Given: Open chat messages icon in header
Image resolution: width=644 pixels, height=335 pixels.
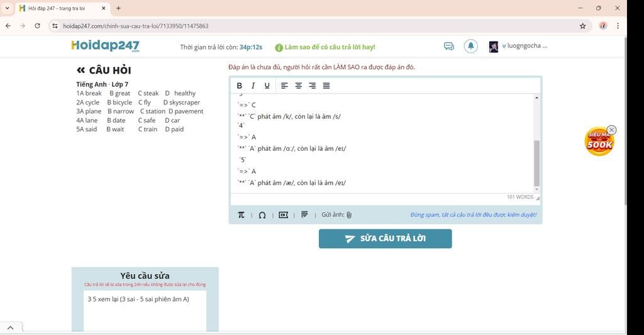Looking at the screenshot, I should pos(449,47).
